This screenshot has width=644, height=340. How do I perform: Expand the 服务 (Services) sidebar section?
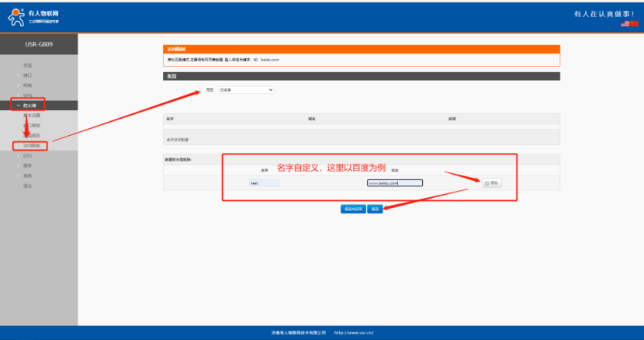coord(27,165)
